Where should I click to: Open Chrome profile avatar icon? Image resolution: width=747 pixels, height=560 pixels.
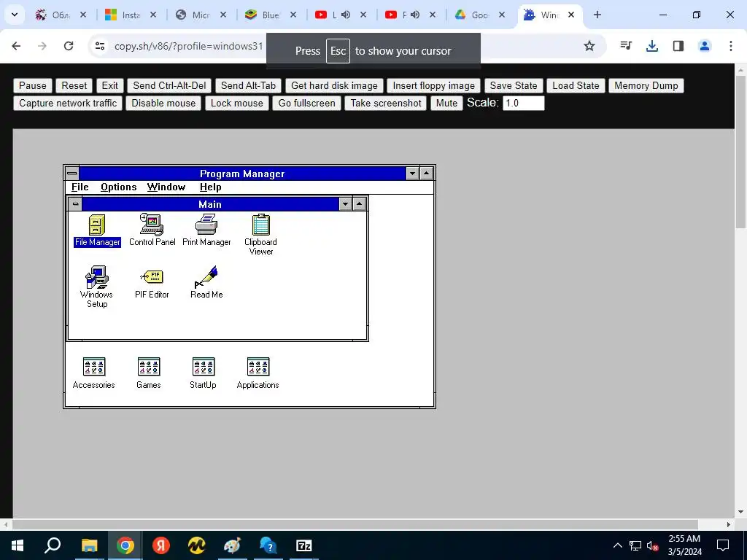pyautogui.click(x=704, y=46)
